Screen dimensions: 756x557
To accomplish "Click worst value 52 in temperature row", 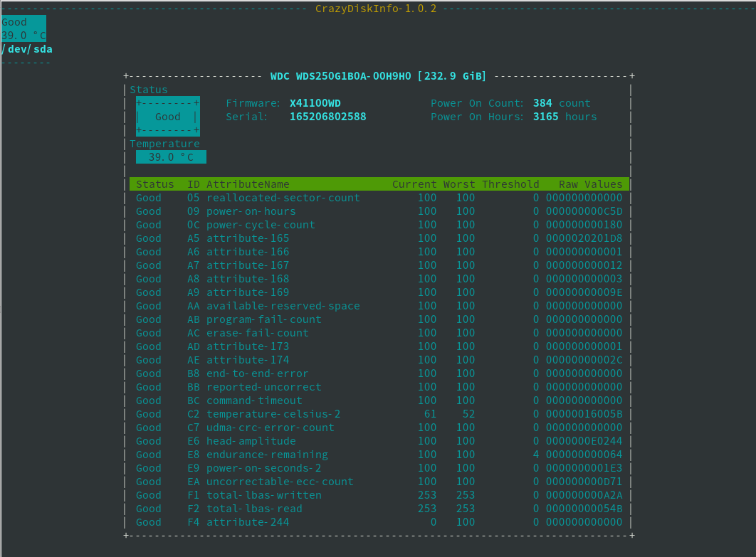I will point(468,413).
